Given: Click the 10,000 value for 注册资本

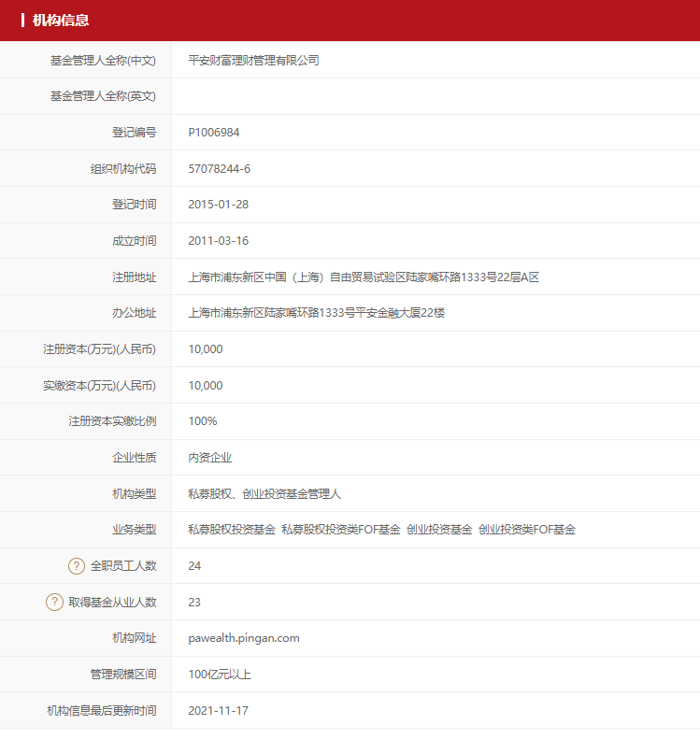Looking at the screenshot, I should pos(206,349).
